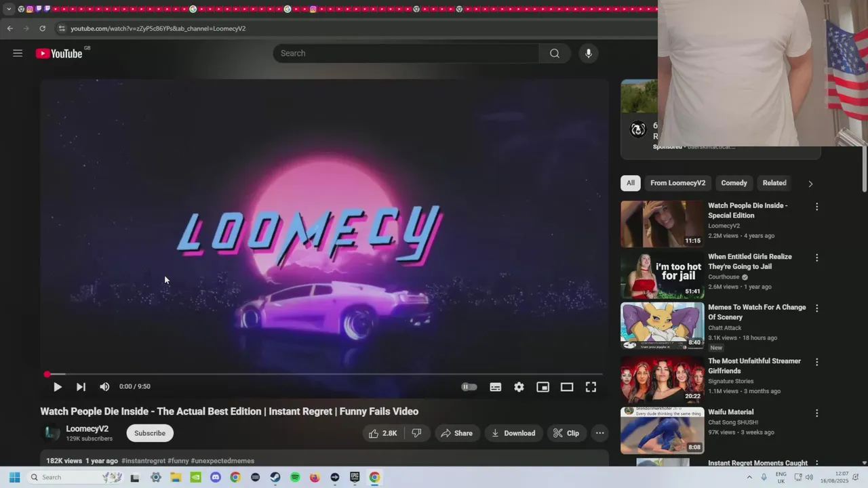
Task: Show hidden system tray icons
Action: 749,477
